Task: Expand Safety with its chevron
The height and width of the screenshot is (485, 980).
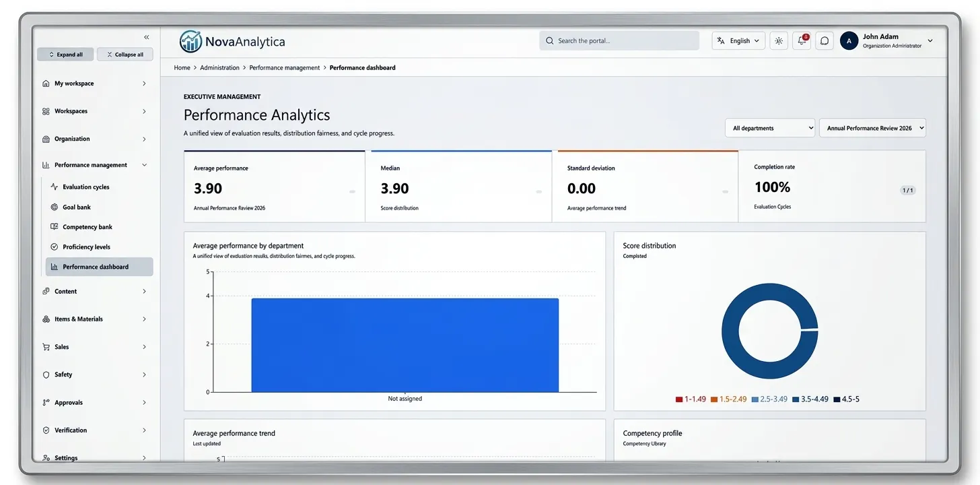Action: coord(144,375)
